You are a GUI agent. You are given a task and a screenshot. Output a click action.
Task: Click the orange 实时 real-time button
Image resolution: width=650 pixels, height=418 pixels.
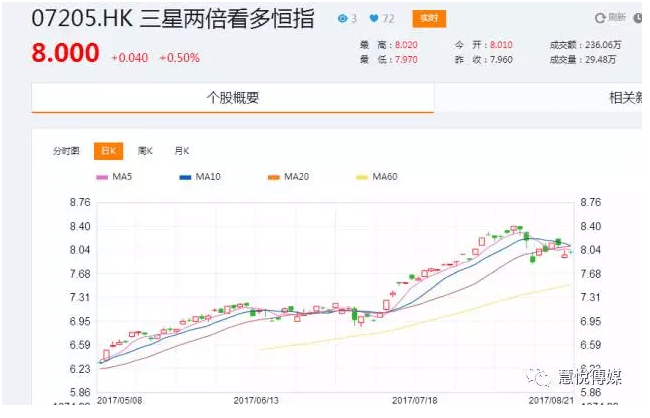click(x=429, y=19)
